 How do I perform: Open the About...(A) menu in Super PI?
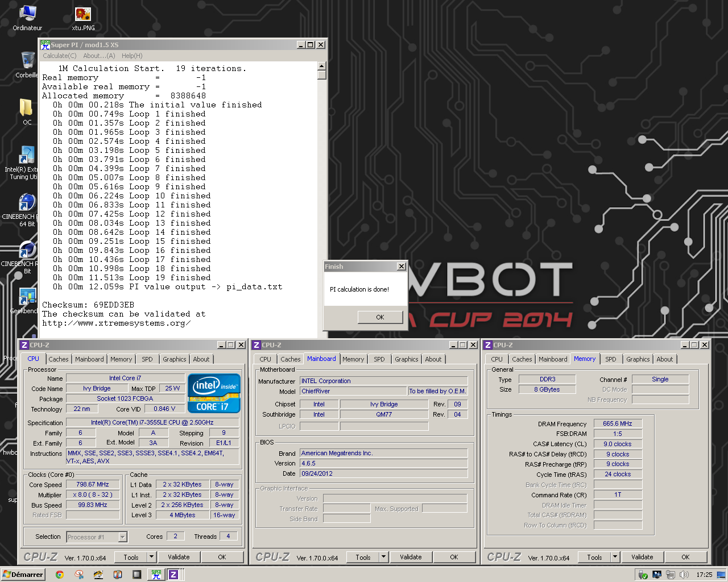coord(99,56)
